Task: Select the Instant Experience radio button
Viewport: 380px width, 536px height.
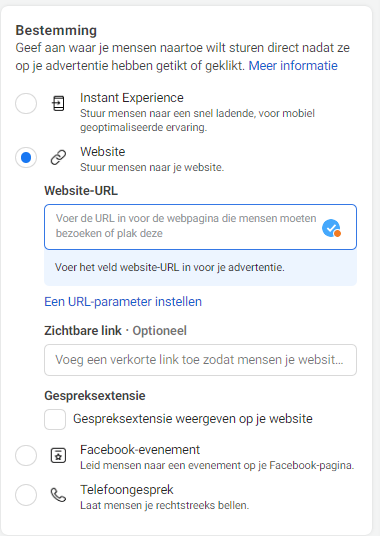Action: tap(26, 103)
